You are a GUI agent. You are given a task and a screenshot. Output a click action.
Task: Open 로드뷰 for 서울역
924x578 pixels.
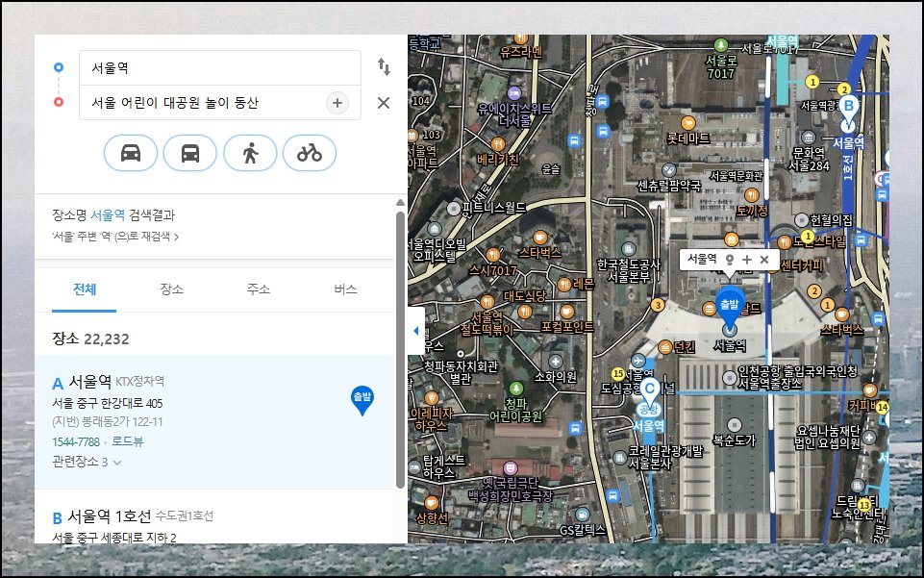pyautogui.click(x=127, y=441)
